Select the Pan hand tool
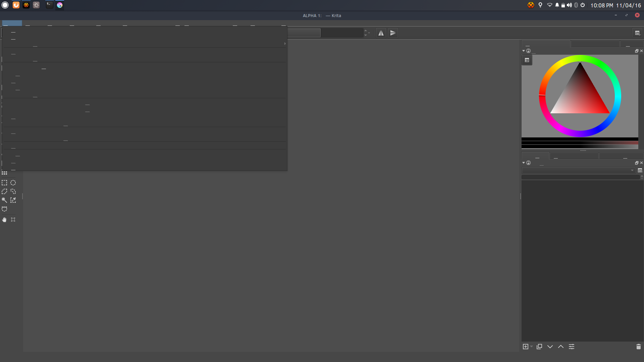This screenshot has height=362, width=644. click(x=4, y=220)
